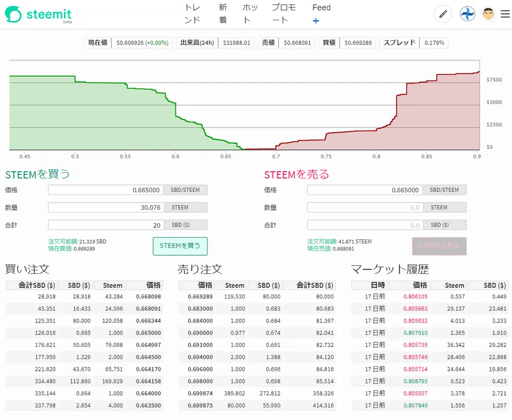The image size is (512, 420).
Task: Click the sell-side 合計 input field
Action: click(365, 225)
